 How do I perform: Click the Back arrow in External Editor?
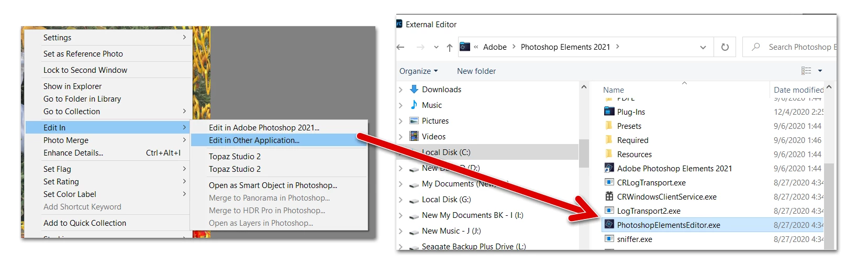click(x=401, y=47)
